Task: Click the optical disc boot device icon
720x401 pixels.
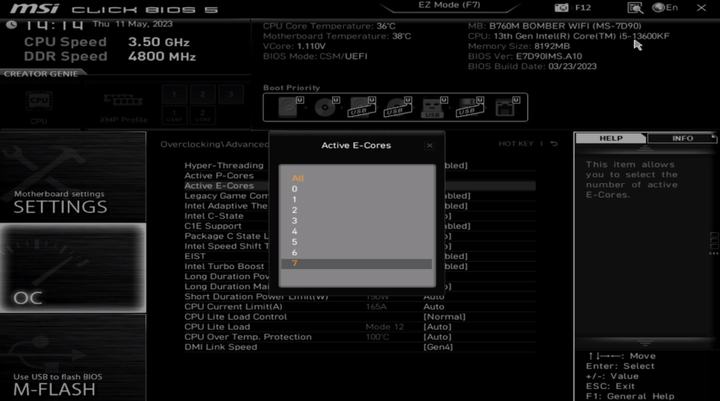Action: [326, 107]
